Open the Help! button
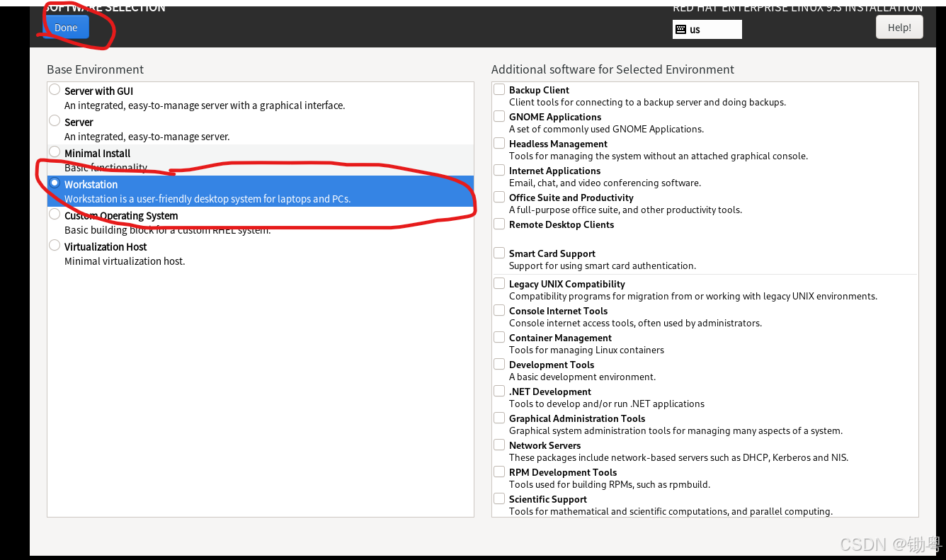946x560 pixels. click(899, 28)
